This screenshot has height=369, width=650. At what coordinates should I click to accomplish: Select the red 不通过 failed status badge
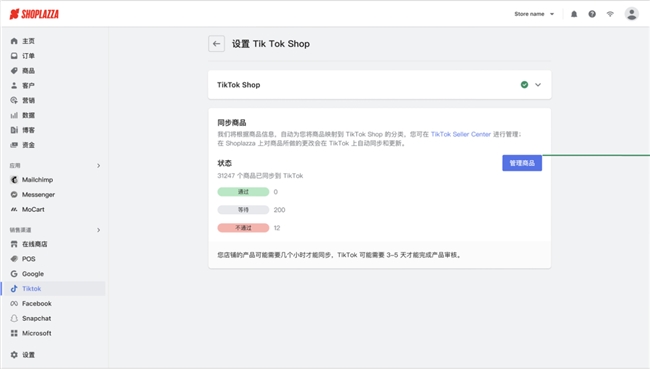click(x=243, y=228)
